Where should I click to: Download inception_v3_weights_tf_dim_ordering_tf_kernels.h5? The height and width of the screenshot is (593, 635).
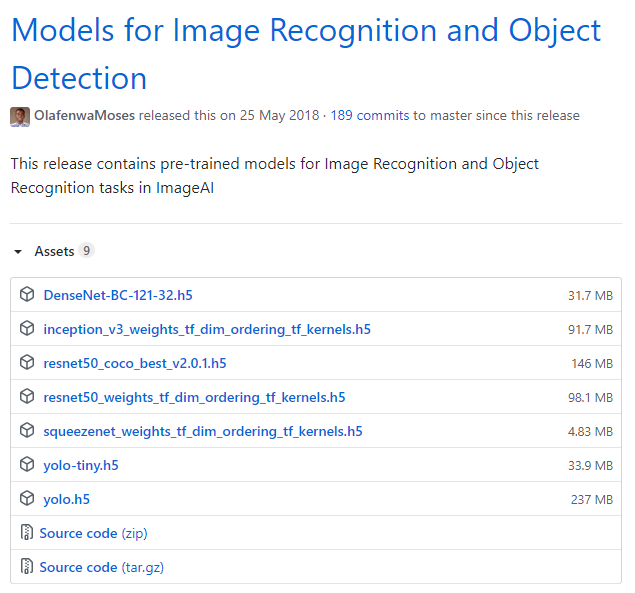(207, 329)
